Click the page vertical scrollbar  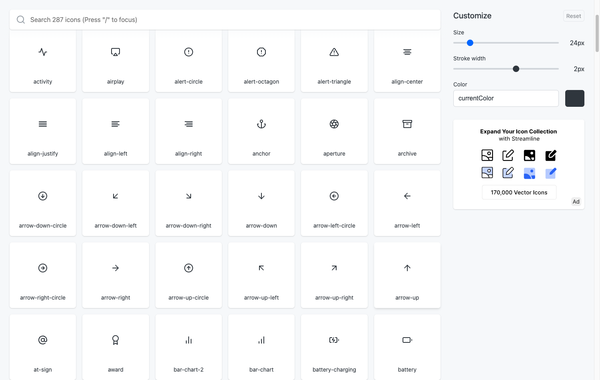(597, 34)
